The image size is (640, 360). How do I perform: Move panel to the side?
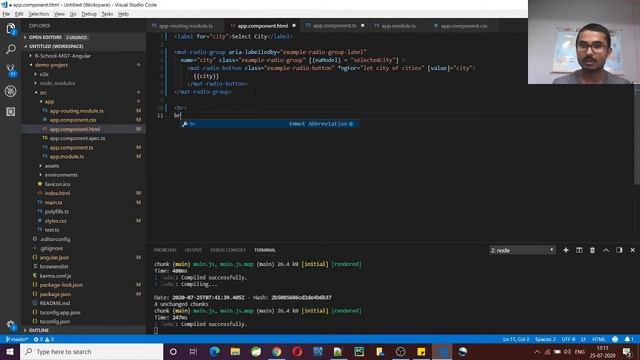coord(619,250)
